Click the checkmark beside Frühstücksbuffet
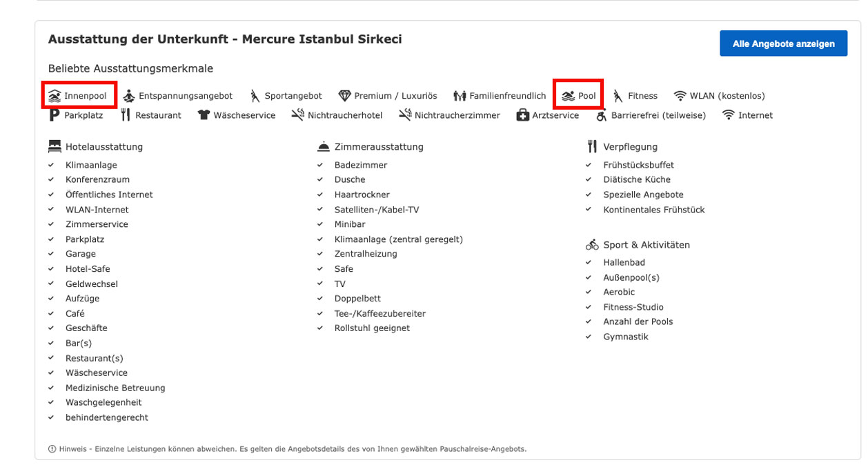Viewport: 868px width, 467px height. point(589,166)
